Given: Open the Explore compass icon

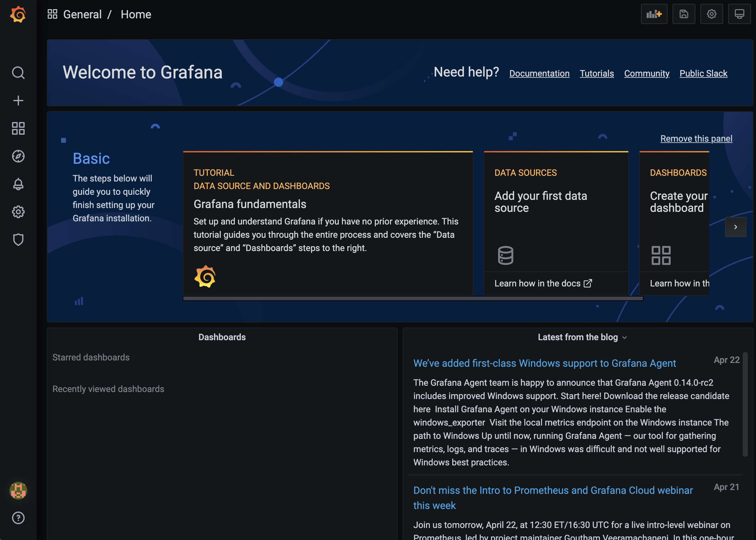Looking at the screenshot, I should click(18, 156).
